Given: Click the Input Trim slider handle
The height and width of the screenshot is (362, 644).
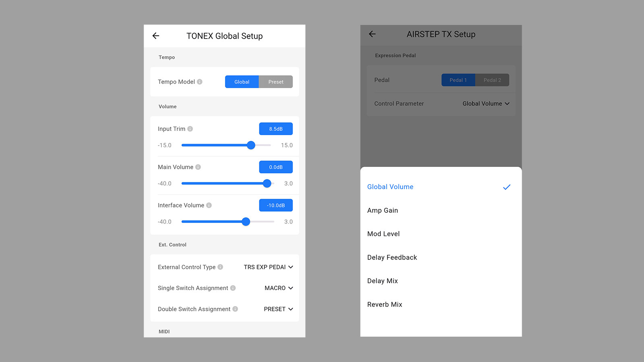Looking at the screenshot, I should coord(251,145).
